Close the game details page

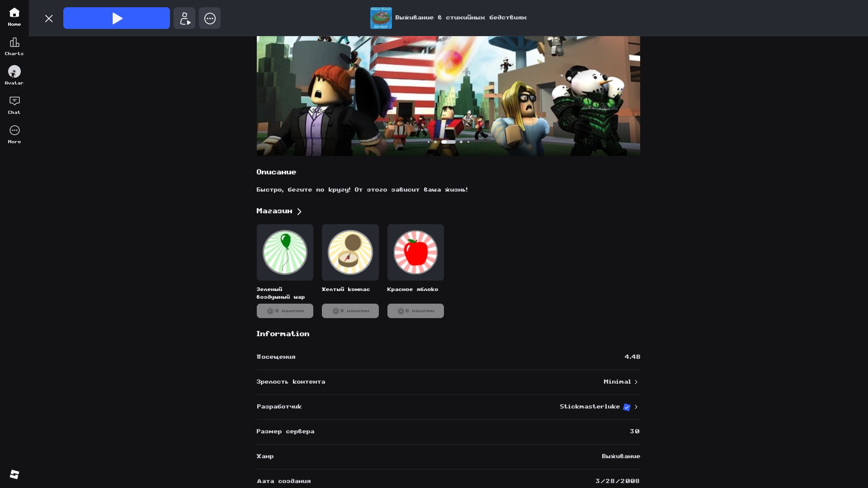coord(49,18)
